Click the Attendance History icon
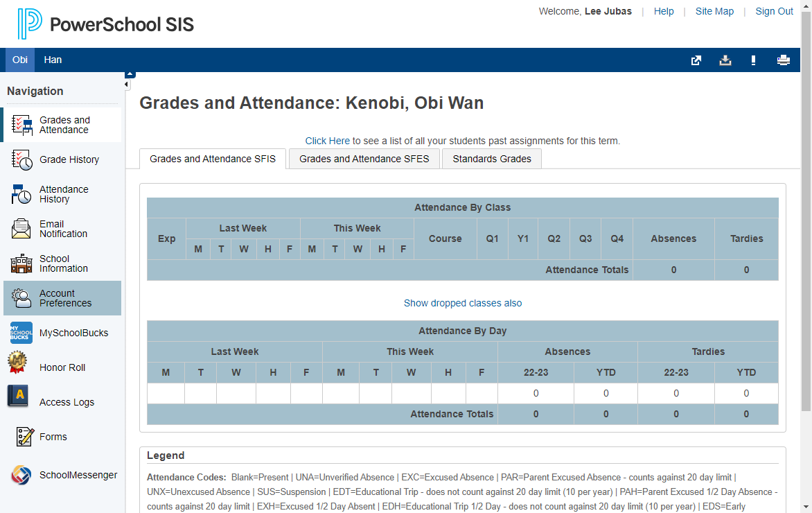812x513 pixels. pos(21,194)
